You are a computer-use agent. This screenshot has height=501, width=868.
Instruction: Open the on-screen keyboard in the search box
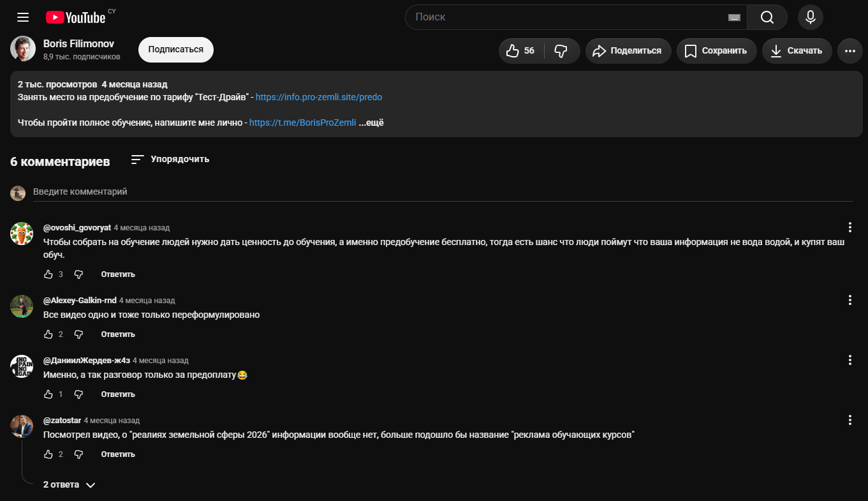click(x=734, y=17)
